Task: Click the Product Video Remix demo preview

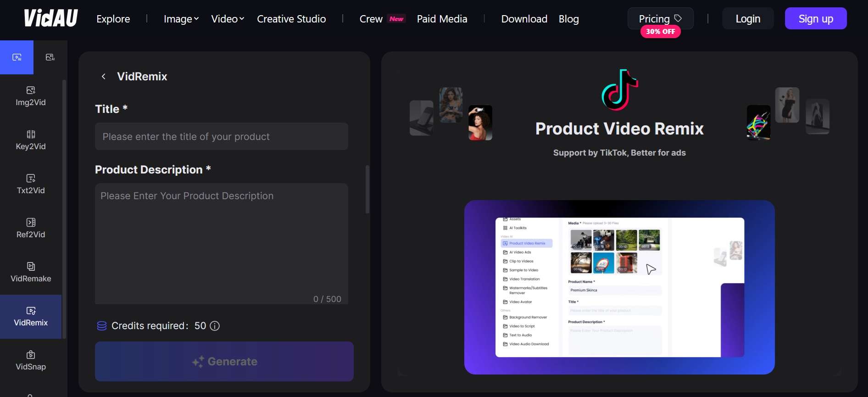Action: point(619,287)
